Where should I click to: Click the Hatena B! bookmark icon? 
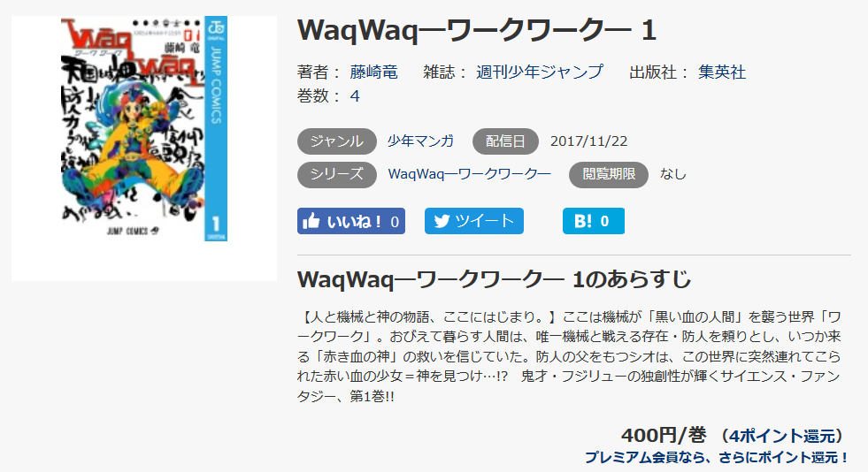(x=583, y=221)
